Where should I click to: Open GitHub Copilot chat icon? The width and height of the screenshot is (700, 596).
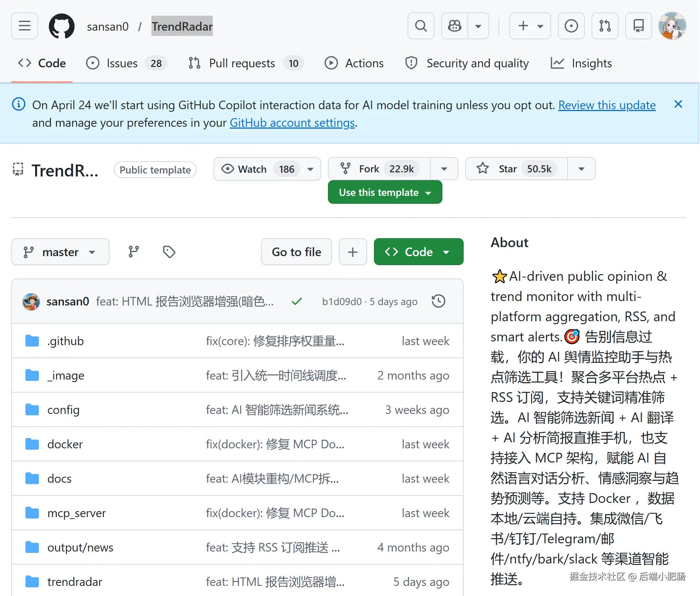[x=455, y=26]
